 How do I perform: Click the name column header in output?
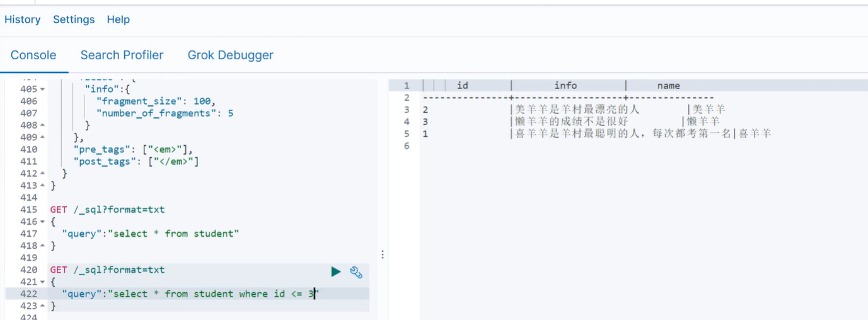click(668, 85)
